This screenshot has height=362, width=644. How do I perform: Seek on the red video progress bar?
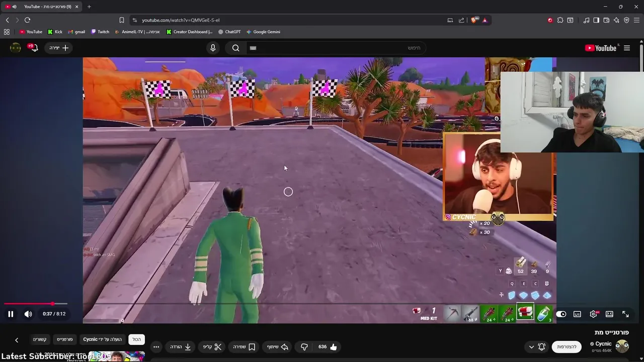35,304
